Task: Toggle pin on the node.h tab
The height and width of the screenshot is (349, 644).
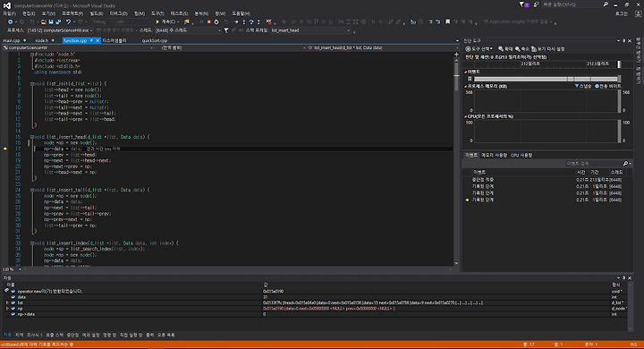Action: [x=53, y=40]
